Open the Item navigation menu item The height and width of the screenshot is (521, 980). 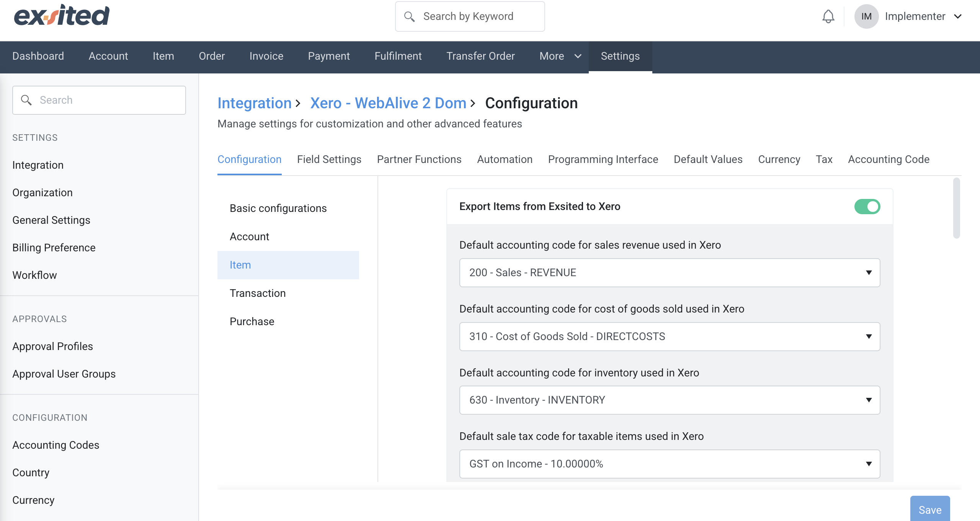pos(163,56)
